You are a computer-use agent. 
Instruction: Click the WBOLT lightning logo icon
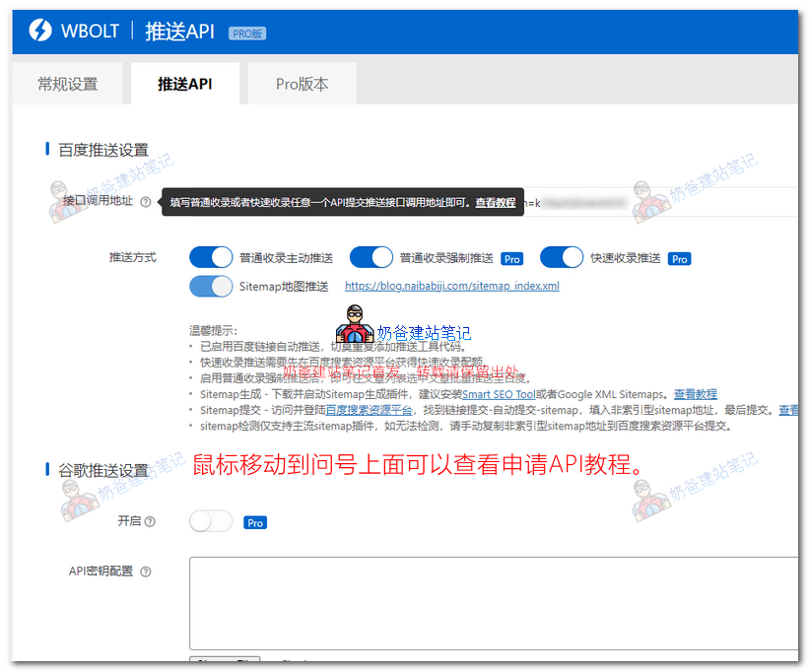pyautogui.click(x=37, y=32)
